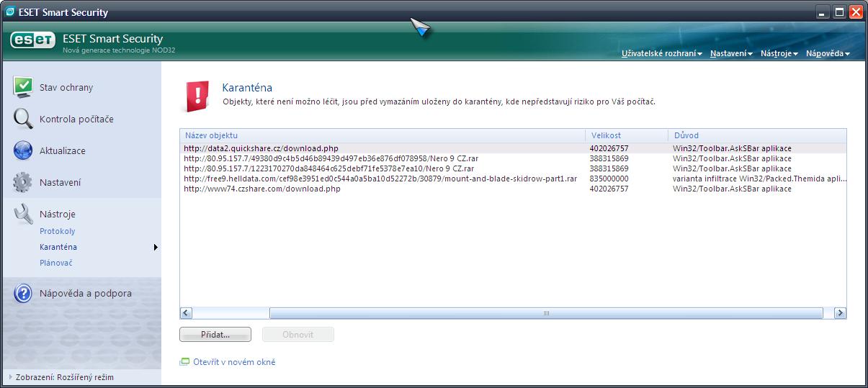
Task: Select Kontrola počítače in sidebar
Action: [76, 119]
